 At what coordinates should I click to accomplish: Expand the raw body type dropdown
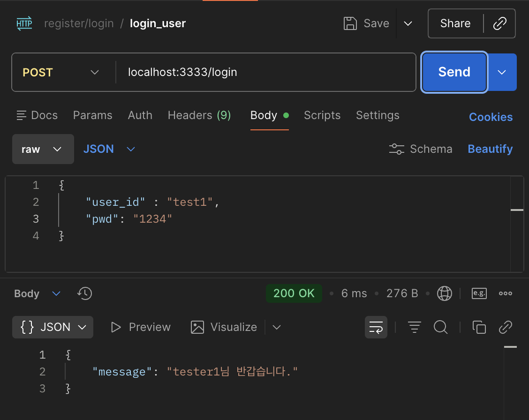pyautogui.click(x=43, y=149)
